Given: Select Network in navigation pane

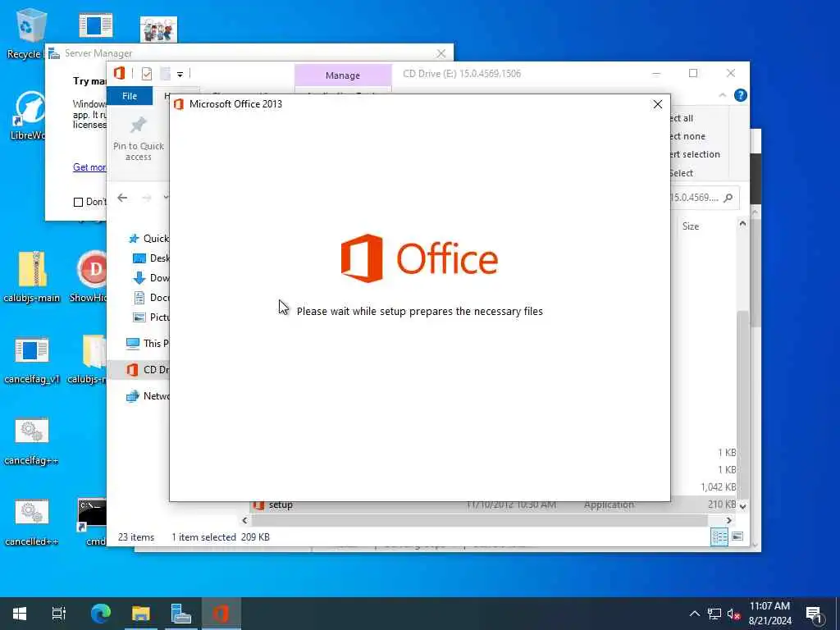Looking at the screenshot, I should point(148,396).
